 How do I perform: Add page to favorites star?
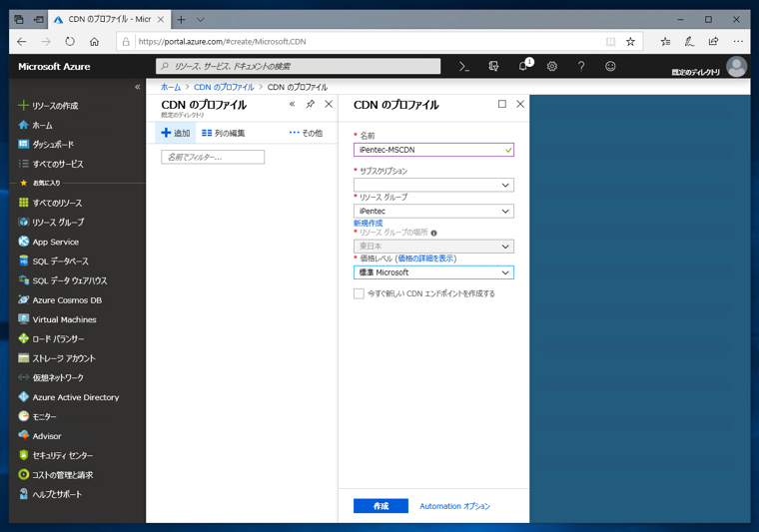tap(630, 42)
